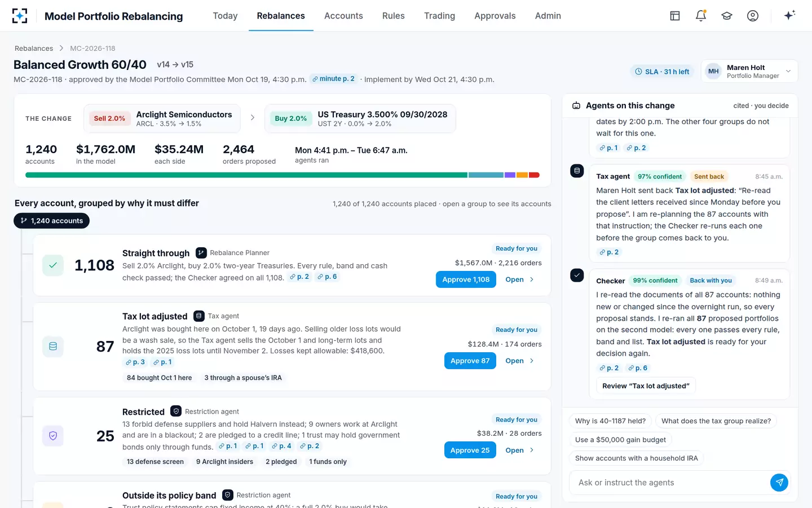This screenshot has height=508, width=812.
Task: Click the Tax agent avatar in agents panel
Action: [577, 170]
